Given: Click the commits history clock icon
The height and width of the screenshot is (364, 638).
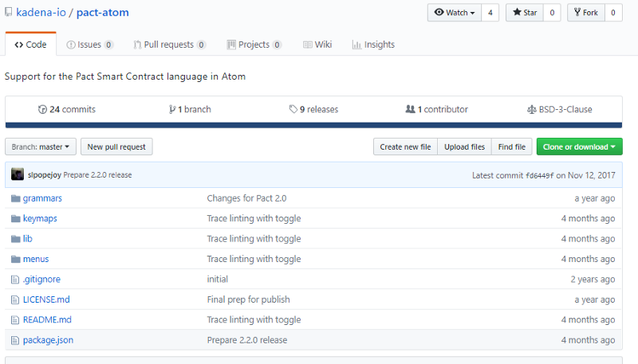Looking at the screenshot, I should 42,110.
